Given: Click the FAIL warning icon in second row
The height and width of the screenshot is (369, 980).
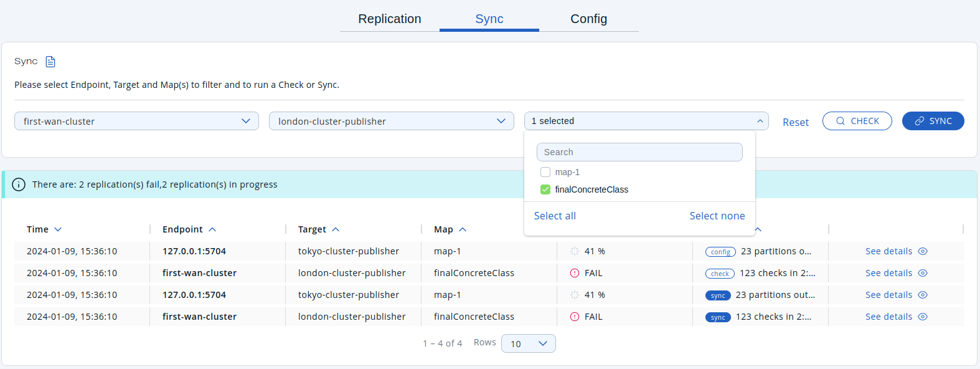Looking at the screenshot, I should click(x=575, y=273).
